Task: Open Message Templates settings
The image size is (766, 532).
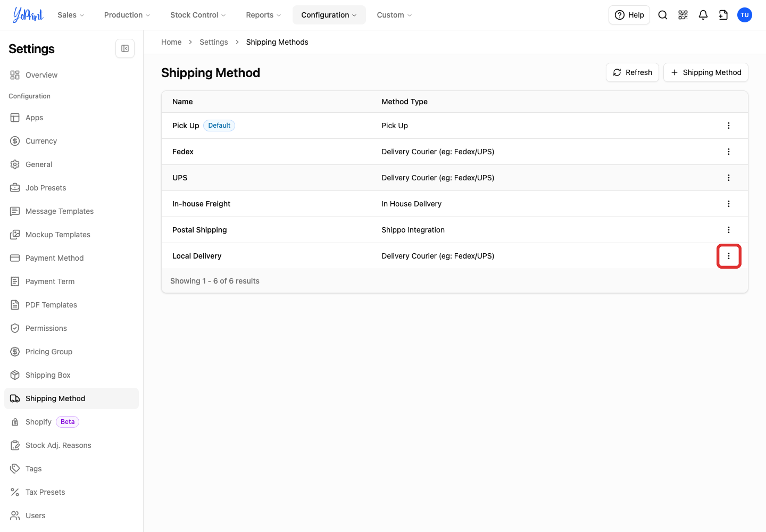Action: click(x=71, y=211)
